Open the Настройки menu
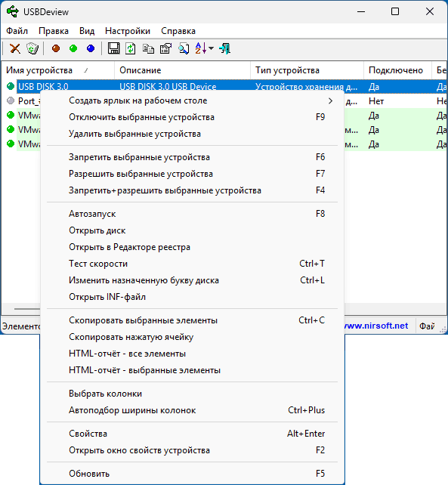This screenshot has height=485, width=448. click(128, 31)
